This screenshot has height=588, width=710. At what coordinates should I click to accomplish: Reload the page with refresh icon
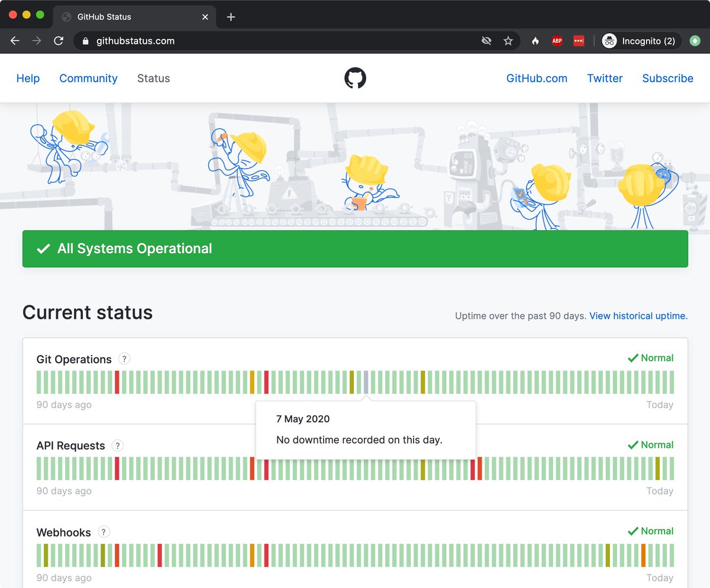59,41
